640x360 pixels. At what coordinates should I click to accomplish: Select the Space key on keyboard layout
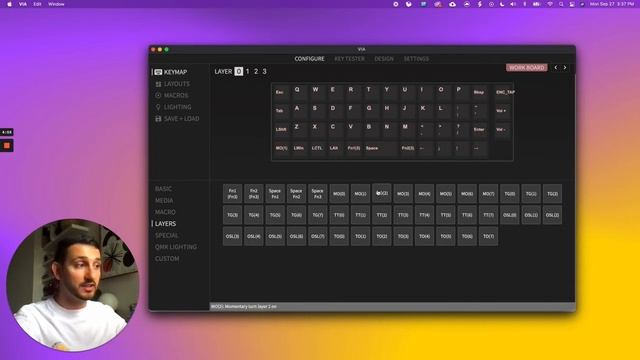(380, 148)
